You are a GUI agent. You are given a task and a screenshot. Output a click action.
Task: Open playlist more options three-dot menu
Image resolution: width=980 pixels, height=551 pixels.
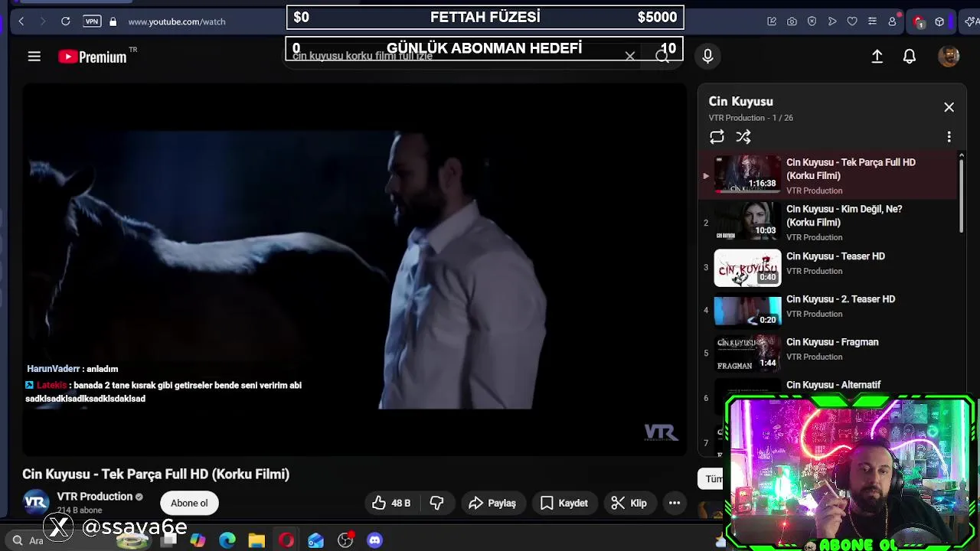pyautogui.click(x=949, y=137)
